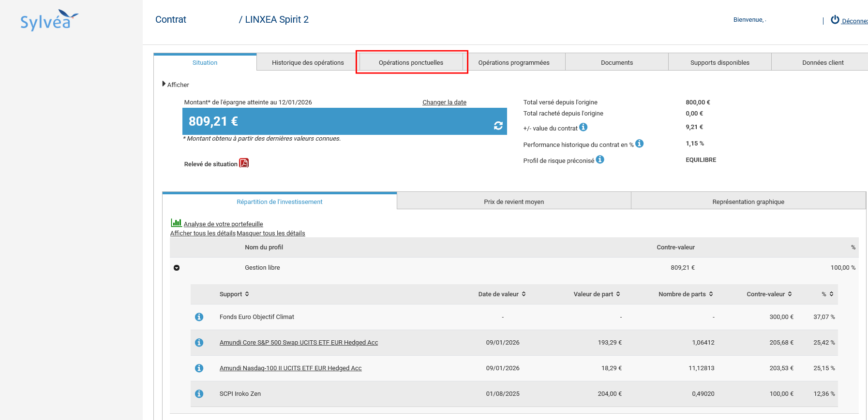This screenshot has height=420, width=868.
Task: Open Analyse de votre portefeuille link
Action: click(223, 224)
